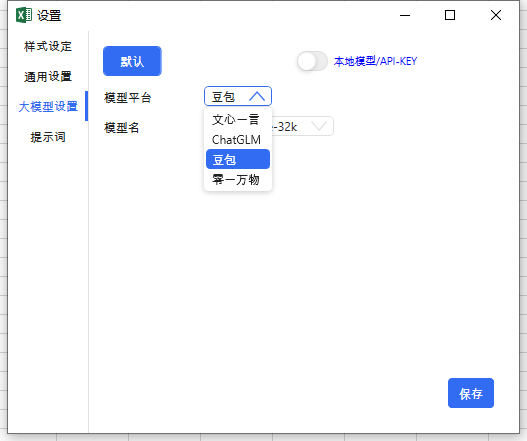Choose 文心一言 from the platform list
This screenshot has width=527, height=441.
[238, 119]
